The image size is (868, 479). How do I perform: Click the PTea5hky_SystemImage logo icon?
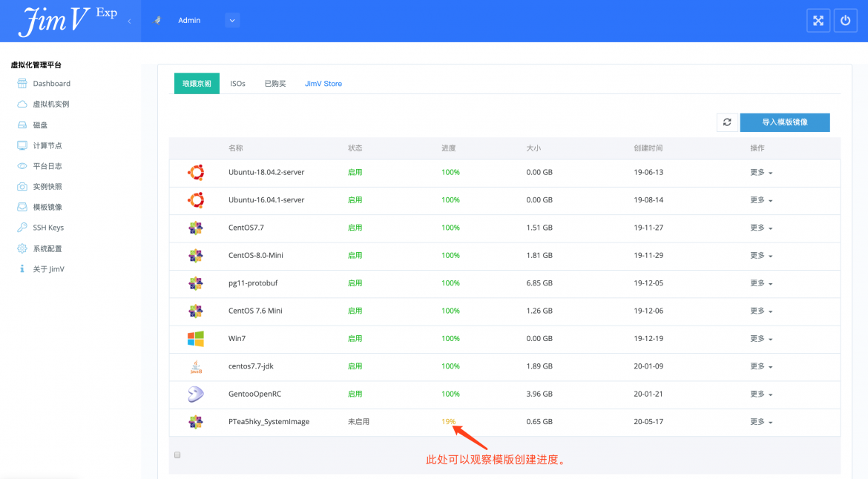[196, 421]
